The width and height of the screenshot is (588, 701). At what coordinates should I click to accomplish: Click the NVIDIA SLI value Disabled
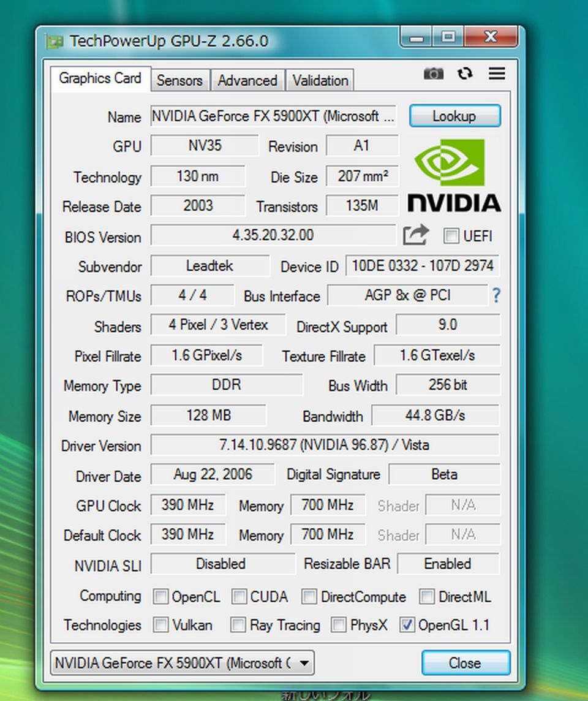coord(222,564)
